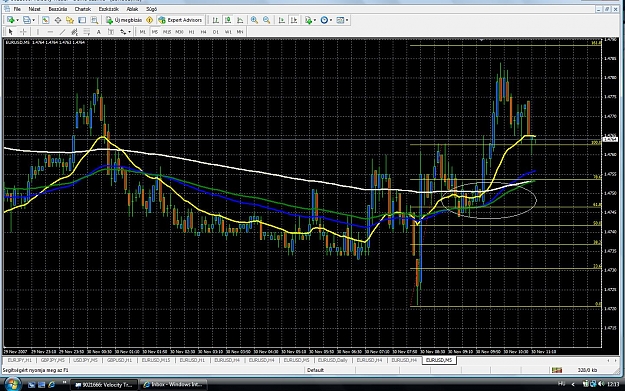Expand the Profiles dropdown arrow
The height and width of the screenshot is (391, 625).
[x=33, y=20]
